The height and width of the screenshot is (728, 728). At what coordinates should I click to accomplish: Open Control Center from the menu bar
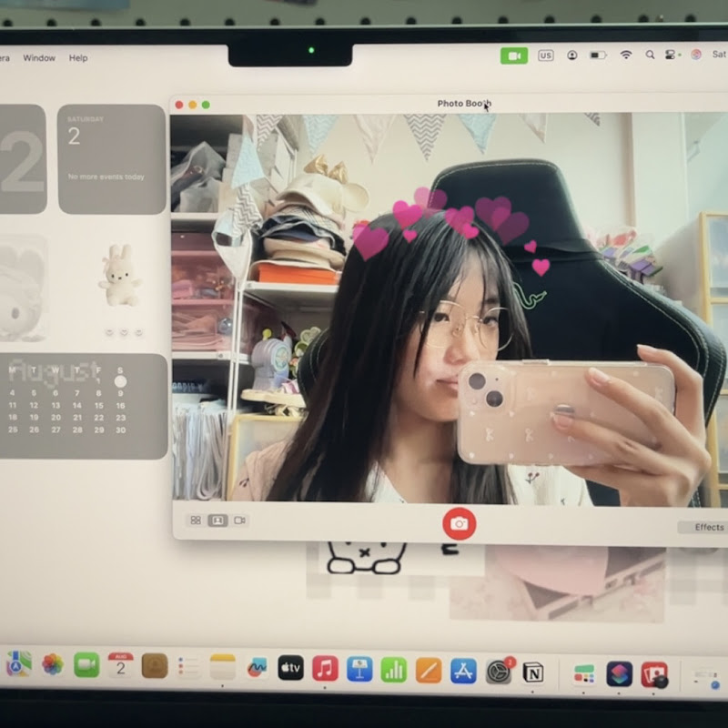(672, 56)
